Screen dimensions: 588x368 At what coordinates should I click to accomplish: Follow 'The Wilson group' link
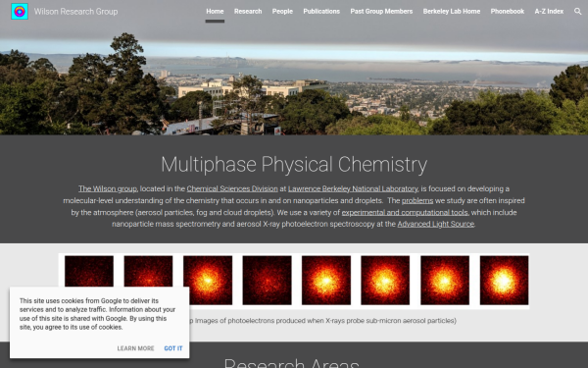pyautogui.click(x=108, y=188)
